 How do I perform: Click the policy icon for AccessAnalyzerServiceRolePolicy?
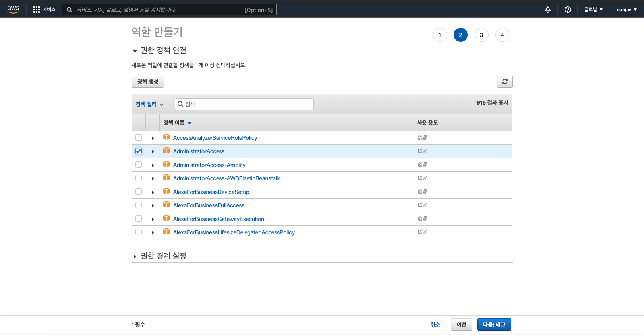pos(166,137)
